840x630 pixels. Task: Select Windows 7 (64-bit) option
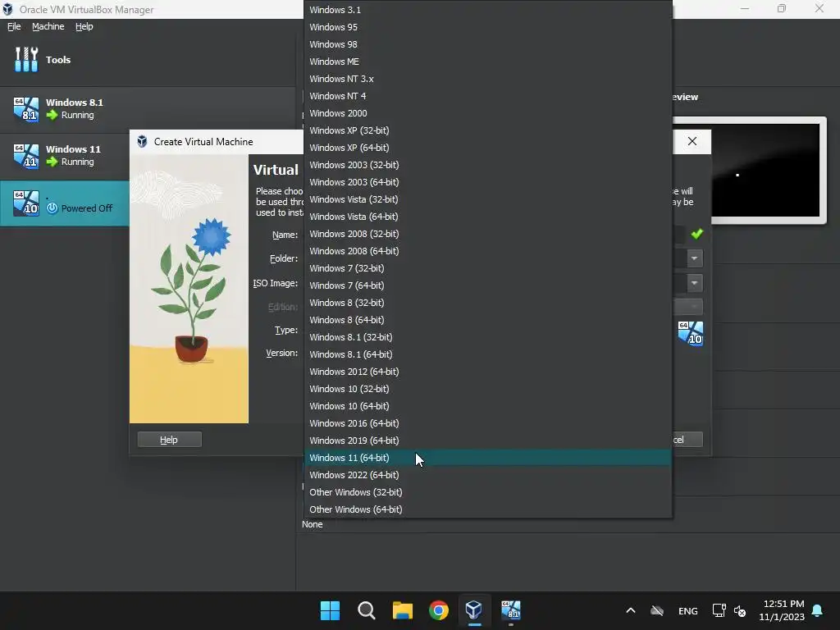tap(488, 285)
